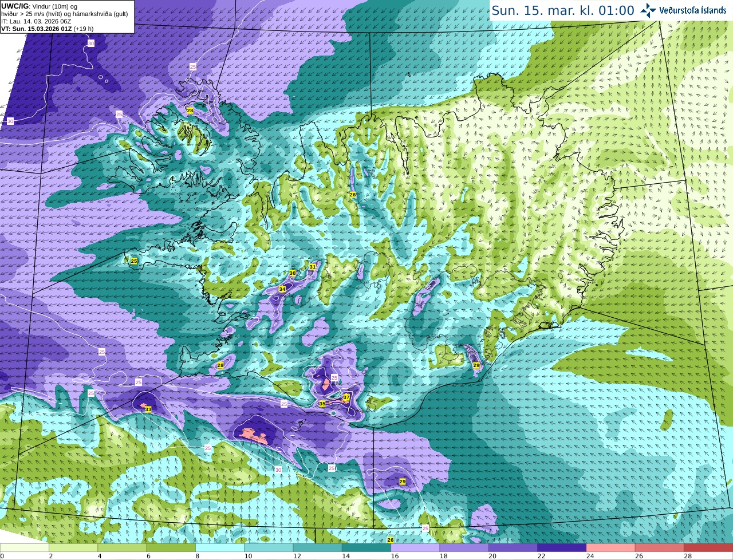The height and width of the screenshot is (560, 733).
Task: Click the 'IT: Lau. 14. 03. 2026 06Z' line
Action: 36,21
